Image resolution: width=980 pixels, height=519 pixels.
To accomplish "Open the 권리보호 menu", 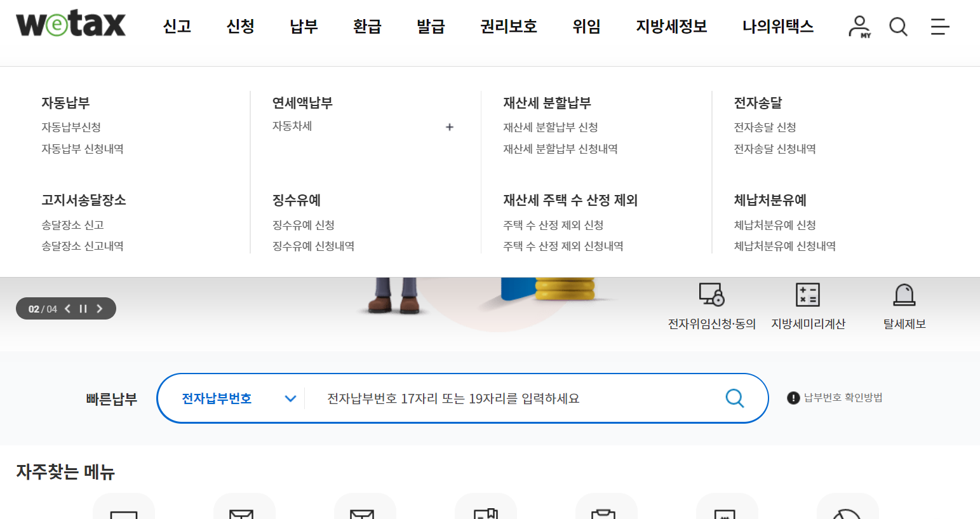I will [x=509, y=26].
